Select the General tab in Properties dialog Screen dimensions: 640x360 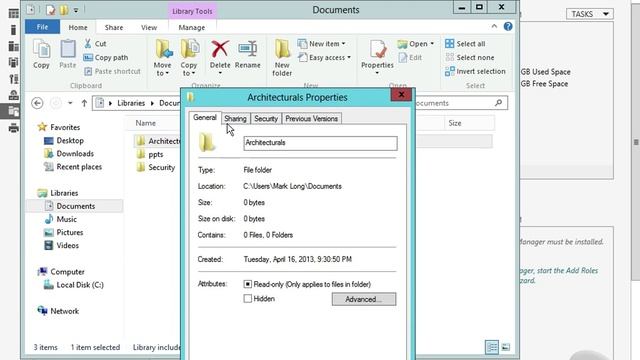(205, 118)
